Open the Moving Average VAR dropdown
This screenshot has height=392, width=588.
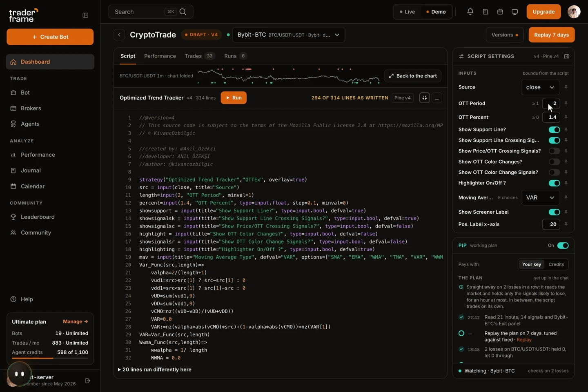click(540, 198)
